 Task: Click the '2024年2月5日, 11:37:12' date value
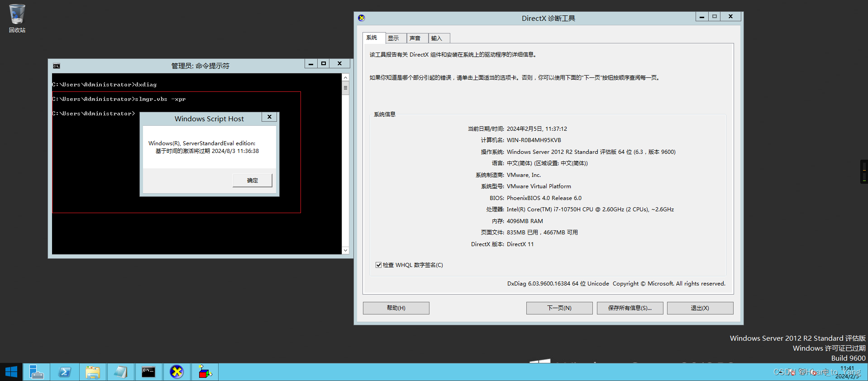537,129
